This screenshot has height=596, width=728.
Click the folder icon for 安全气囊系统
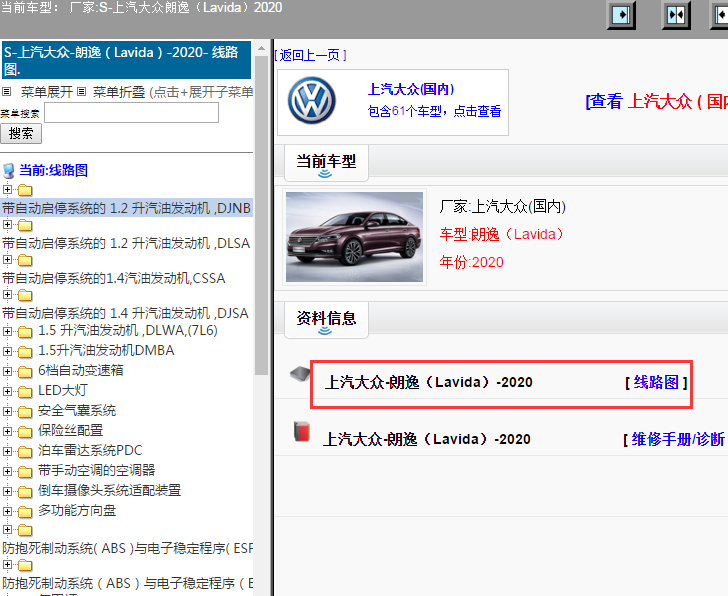pyautogui.click(x=25, y=411)
